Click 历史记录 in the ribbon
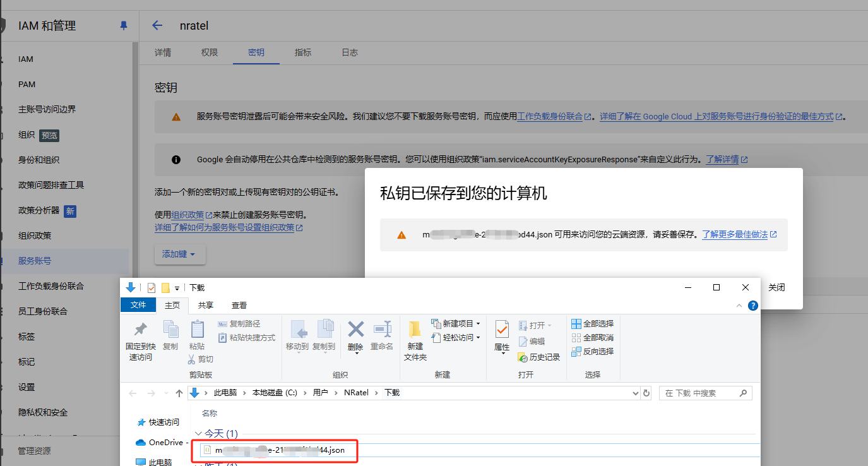868x466 pixels. 539,357
